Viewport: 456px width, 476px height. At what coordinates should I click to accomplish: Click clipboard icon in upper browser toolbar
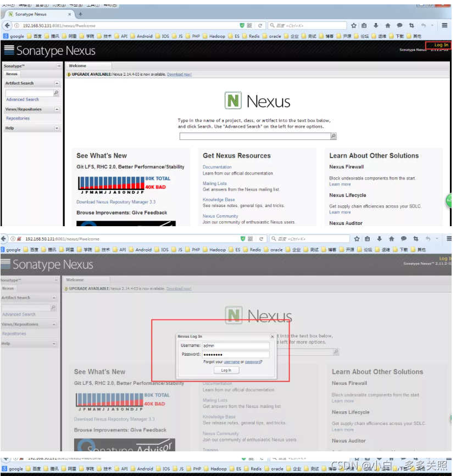click(x=364, y=26)
